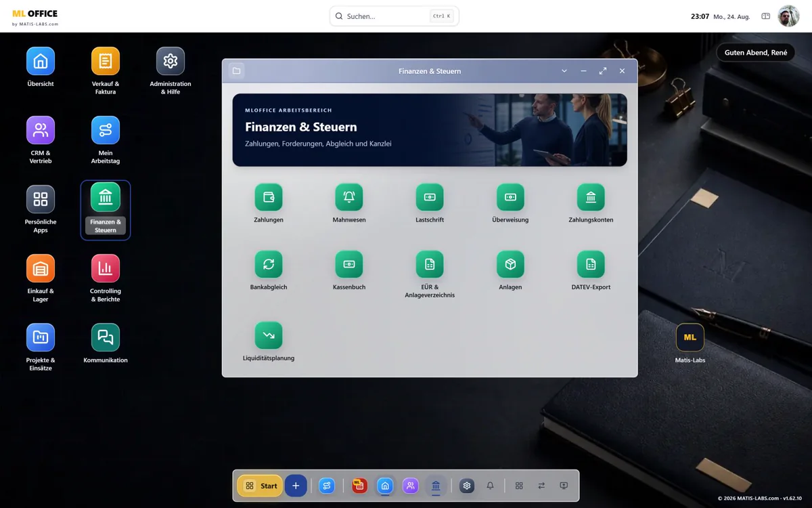The image size is (812, 508).
Task: Click the blue plus button in dock
Action: pos(296,486)
